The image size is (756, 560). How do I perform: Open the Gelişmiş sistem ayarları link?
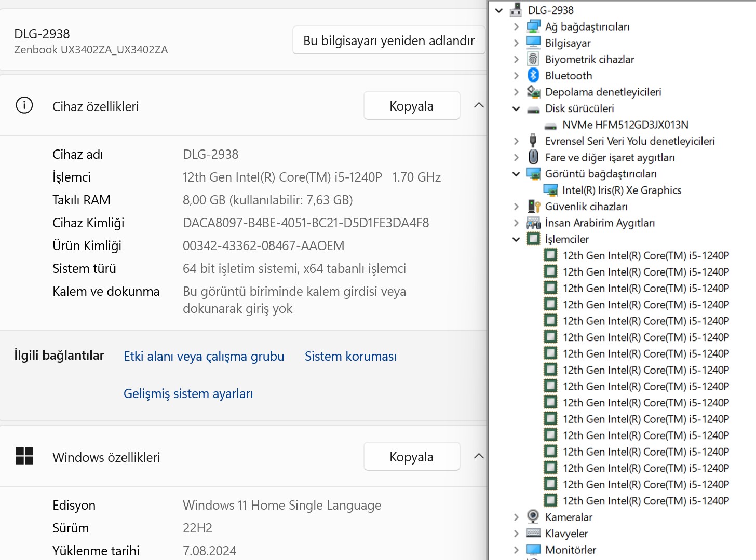point(188,393)
